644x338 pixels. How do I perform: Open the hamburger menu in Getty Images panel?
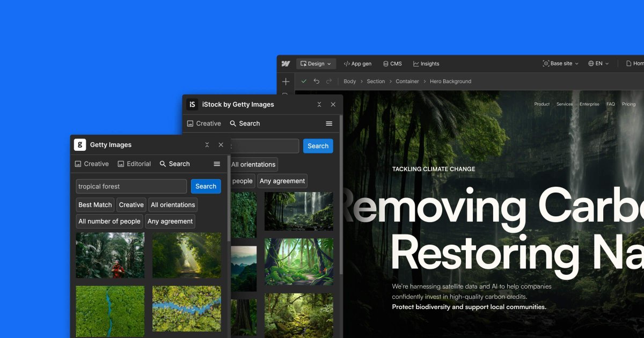[x=217, y=164]
